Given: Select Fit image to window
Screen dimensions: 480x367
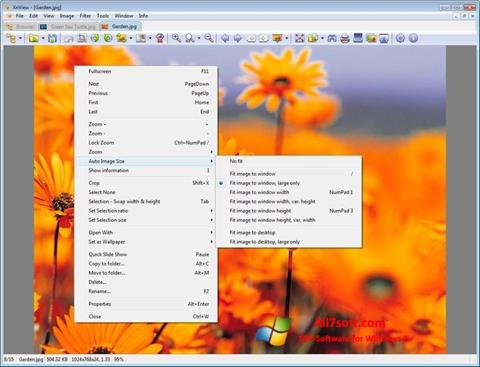Looking at the screenshot, I should coord(289,174).
